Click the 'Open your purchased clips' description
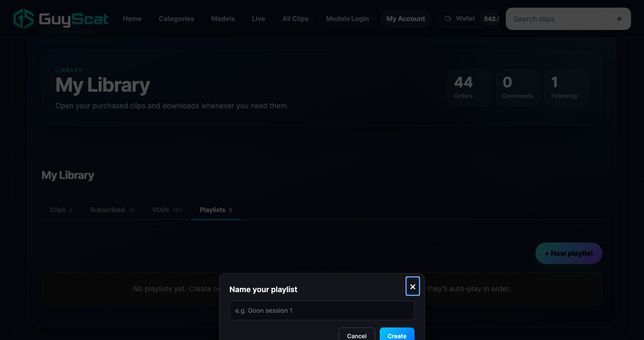The width and height of the screenshot is (644, 340). [172, 106]
